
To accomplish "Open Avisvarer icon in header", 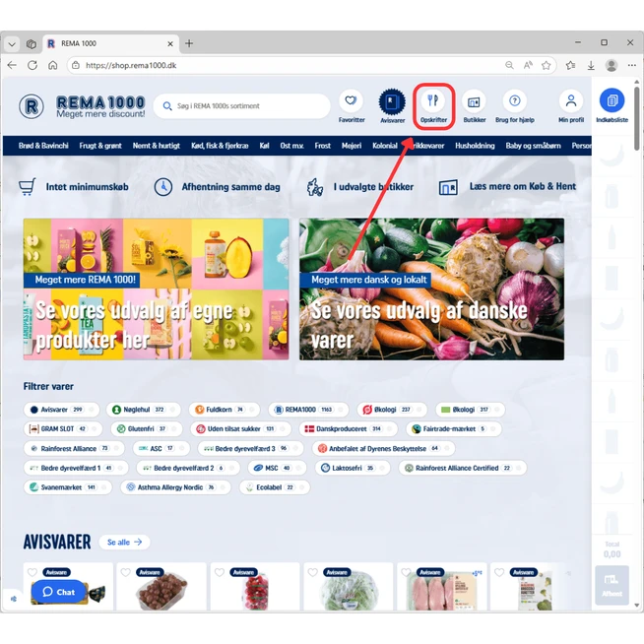I will pyautogui.click(x=392, y=101).
